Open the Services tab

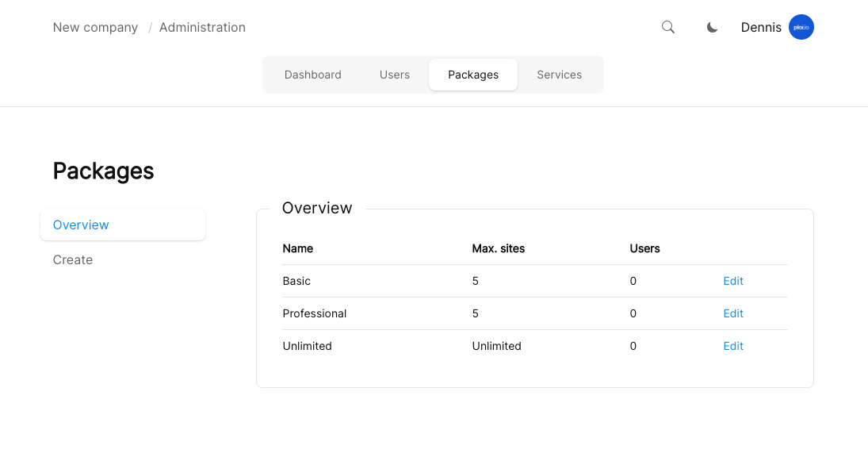pos(559,75)
